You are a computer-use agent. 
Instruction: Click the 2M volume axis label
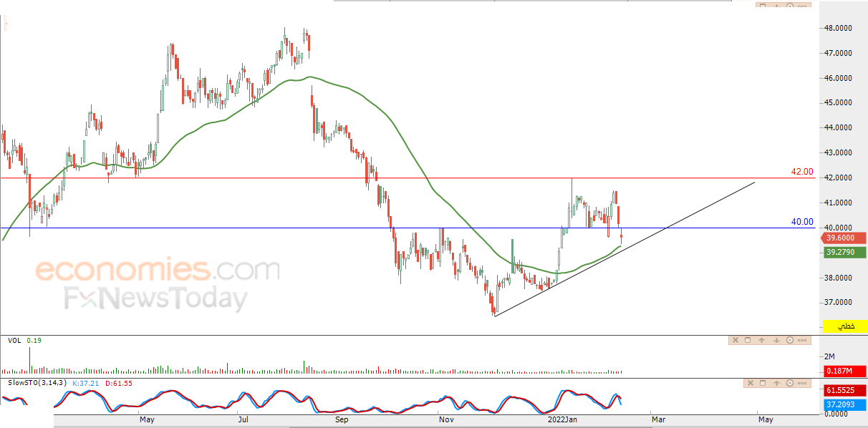tap(829, 356)
